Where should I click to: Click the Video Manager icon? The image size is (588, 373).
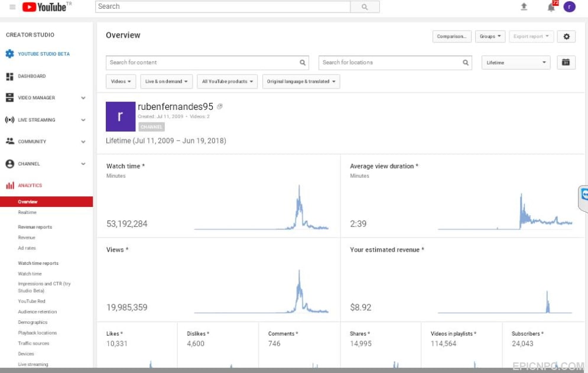(9, 98)
